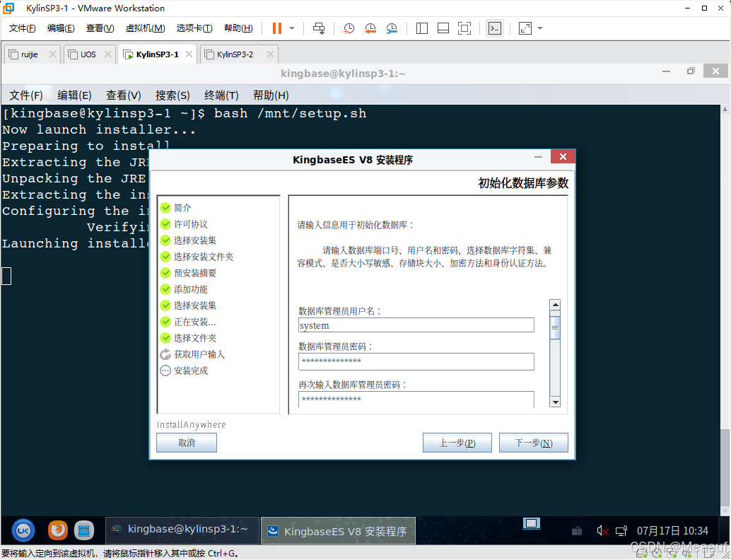Image resolution: width=731 pixels, height=560 pixels.
Task: Open the UK start menu icon
Action: (23, 530)
